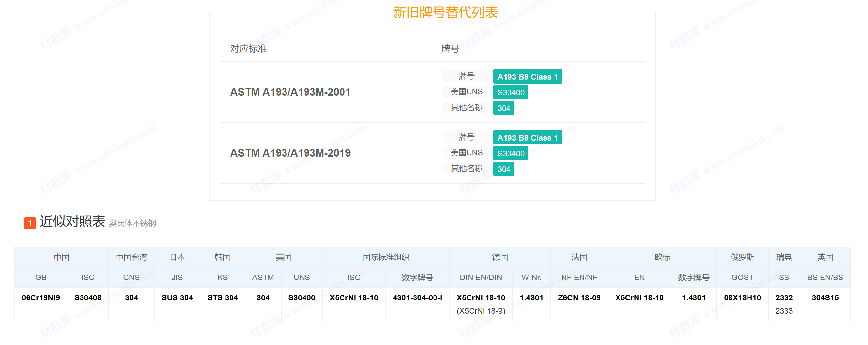Click 1.4301 under 欧标 数字牌号 column
This screenshot has width=868, height=345.
tap(693, 298)
